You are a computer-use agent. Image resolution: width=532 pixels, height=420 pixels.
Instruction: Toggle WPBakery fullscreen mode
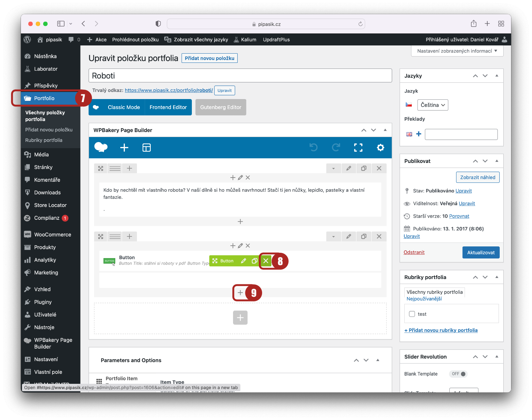pos(358,148)
